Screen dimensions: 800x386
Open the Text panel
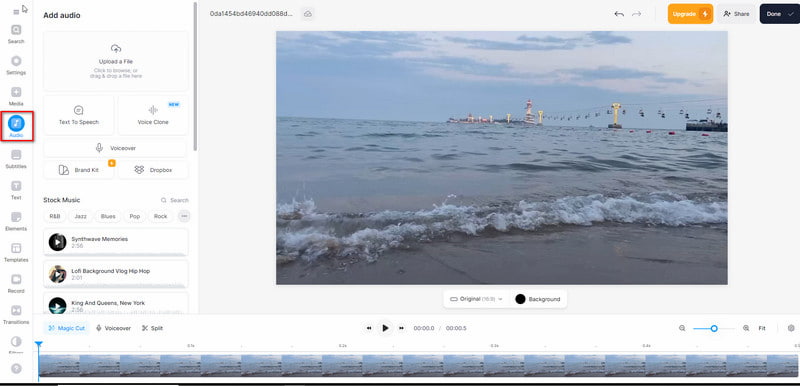tap(16, 190)
